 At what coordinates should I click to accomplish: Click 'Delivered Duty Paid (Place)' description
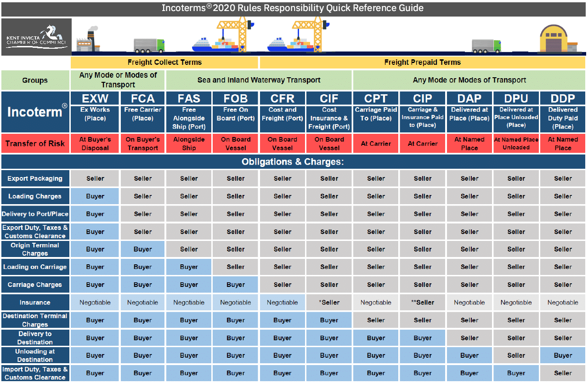tap(563, 118)
